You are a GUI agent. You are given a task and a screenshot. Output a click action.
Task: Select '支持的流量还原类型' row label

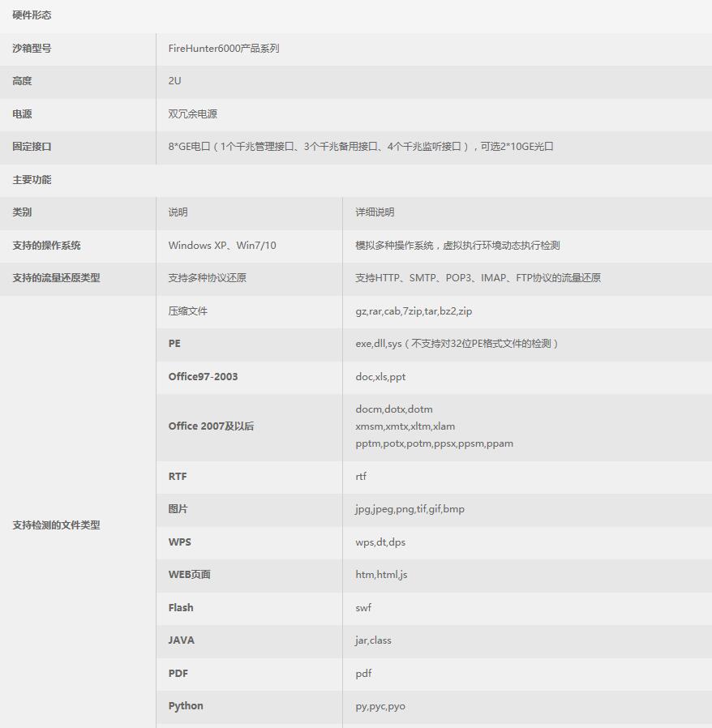[x=56, y=277]
